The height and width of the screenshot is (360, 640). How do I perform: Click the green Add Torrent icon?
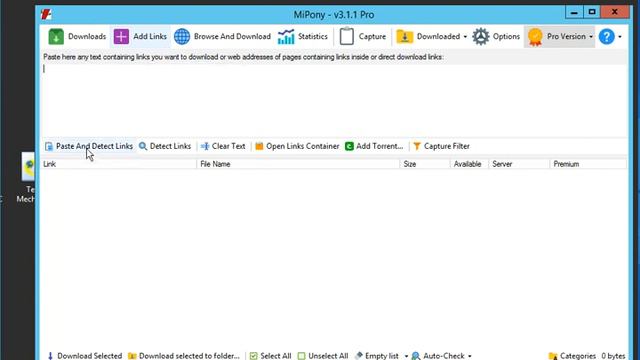pyautogui.click(x=349, y=146)
